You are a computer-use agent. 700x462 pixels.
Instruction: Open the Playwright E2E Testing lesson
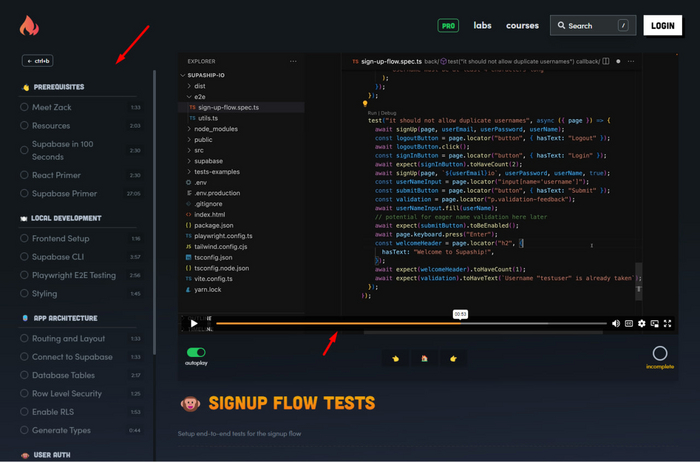tap(74, 275)
